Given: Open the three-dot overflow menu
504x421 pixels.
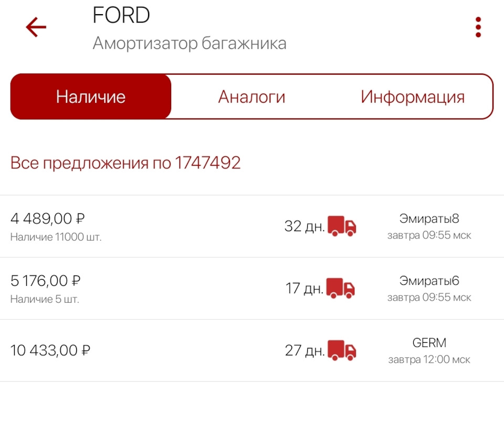Looking at the screenshot, I should coord(478,26).
